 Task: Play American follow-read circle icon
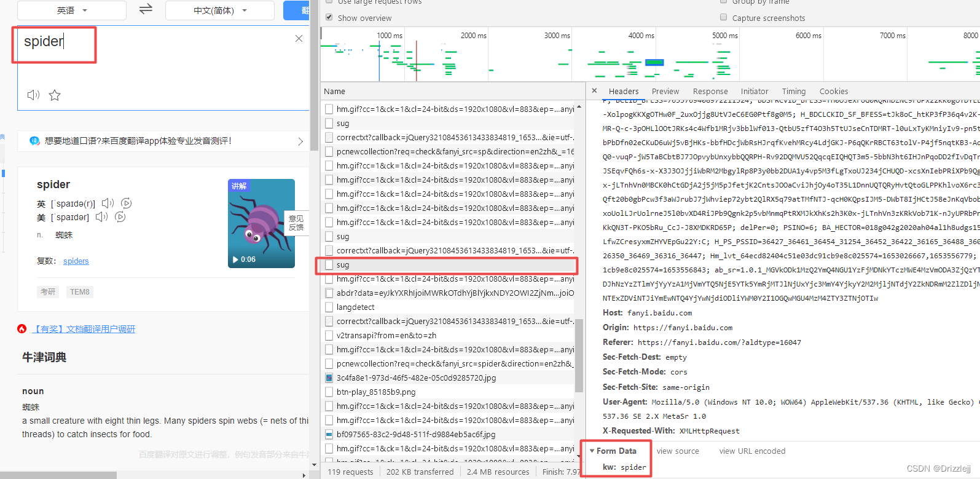point(120,216)
